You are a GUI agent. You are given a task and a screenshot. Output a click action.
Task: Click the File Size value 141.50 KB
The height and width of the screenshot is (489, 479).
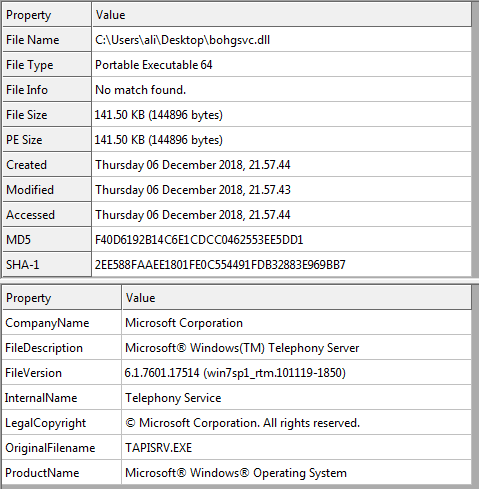(159, 115)
